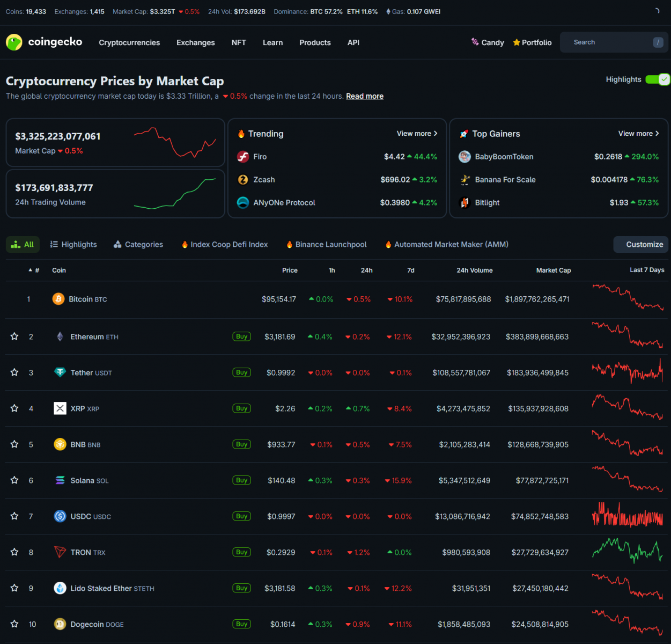The height and width of the screenshot is (644, 671).
Task: Click the Buy button for BNB
Action: point(241,444)
